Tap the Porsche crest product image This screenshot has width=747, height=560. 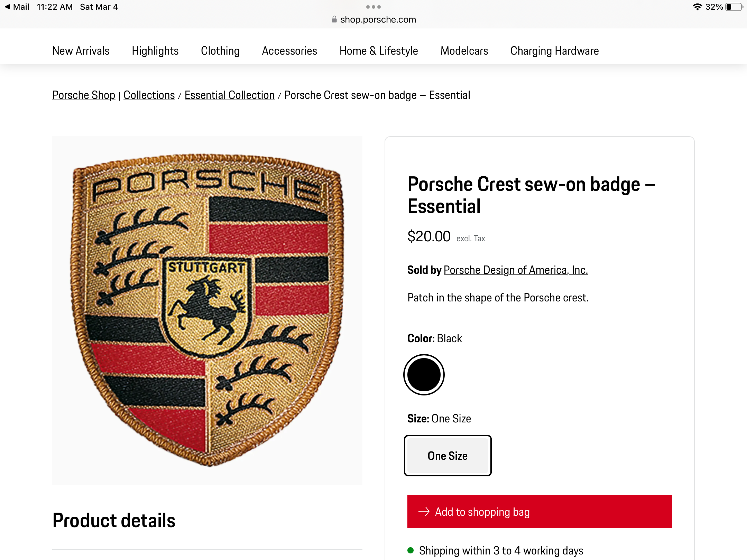click(x=207, y=310)
